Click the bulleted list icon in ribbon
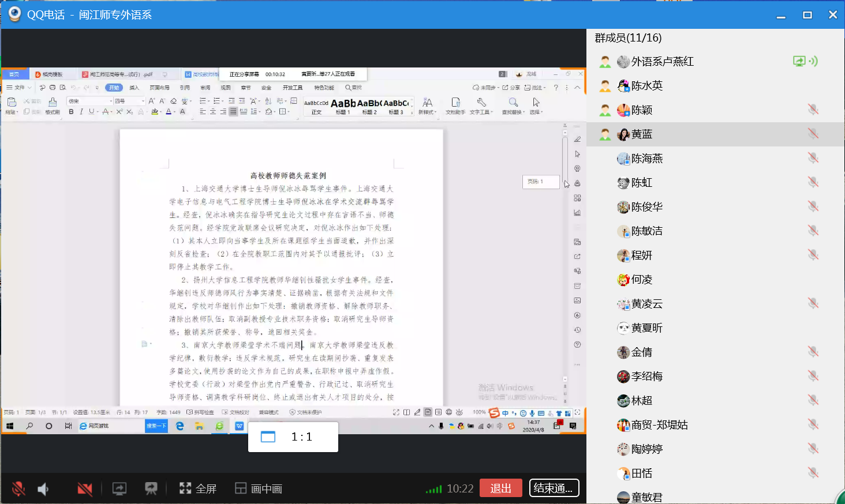 click(x=203, y=101)
